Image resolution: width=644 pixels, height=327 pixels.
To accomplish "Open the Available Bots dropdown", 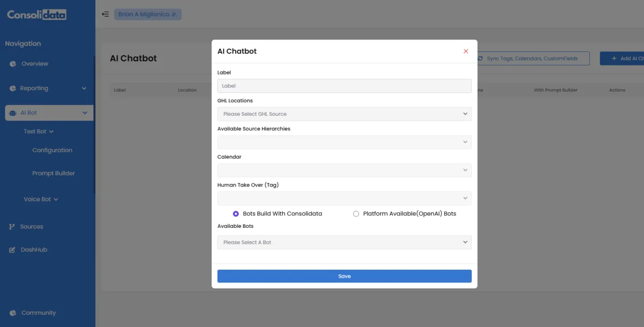I will (x=344, y=242).
